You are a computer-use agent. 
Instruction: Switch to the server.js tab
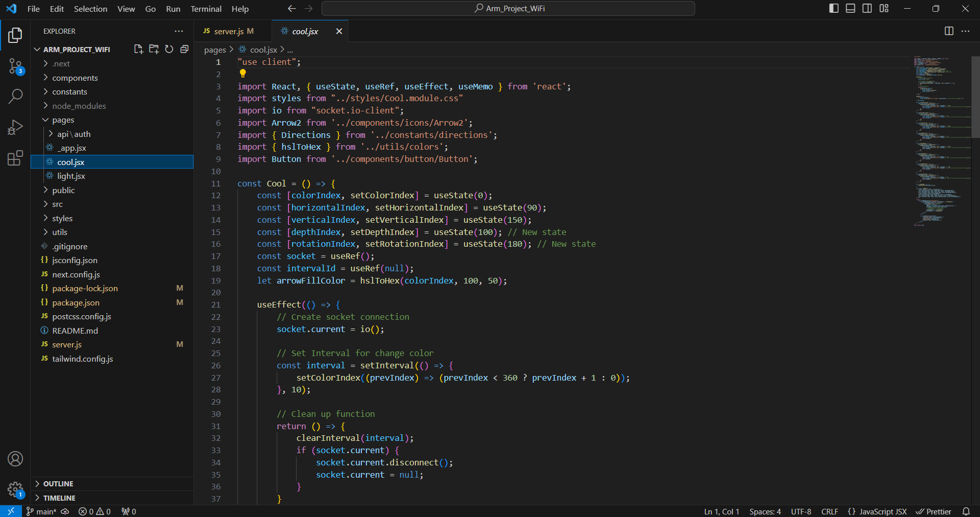[229, 31]
